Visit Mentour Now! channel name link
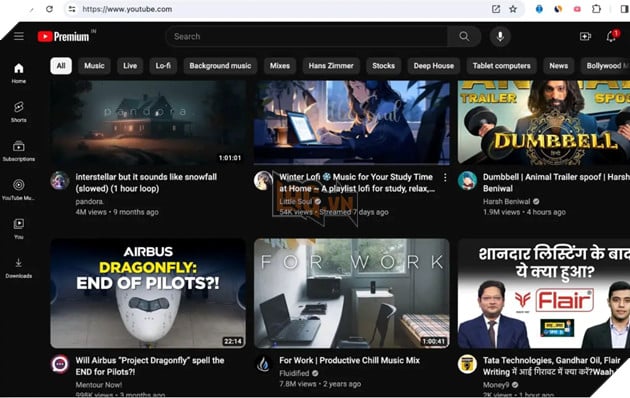The width and height of the screenshot is (630, 398). 99,385
